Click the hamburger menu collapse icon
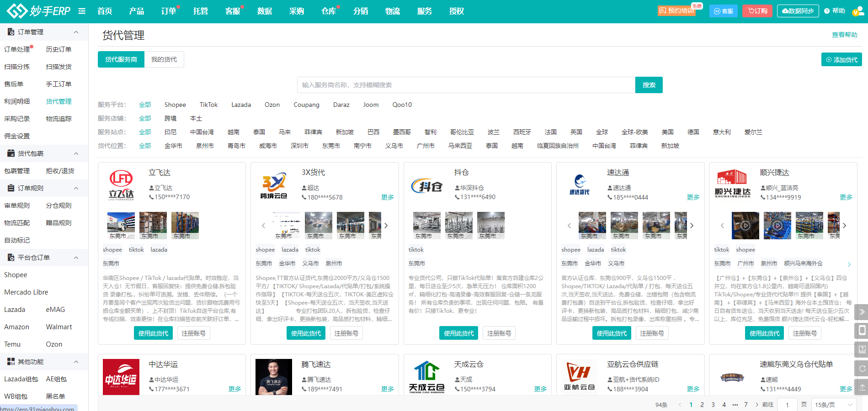The height and width of the screenshot is (411, 868). [x=82, y=11]
